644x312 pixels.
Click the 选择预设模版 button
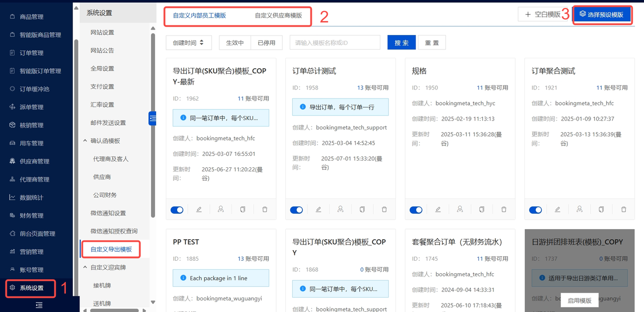[x=602, y=15]
